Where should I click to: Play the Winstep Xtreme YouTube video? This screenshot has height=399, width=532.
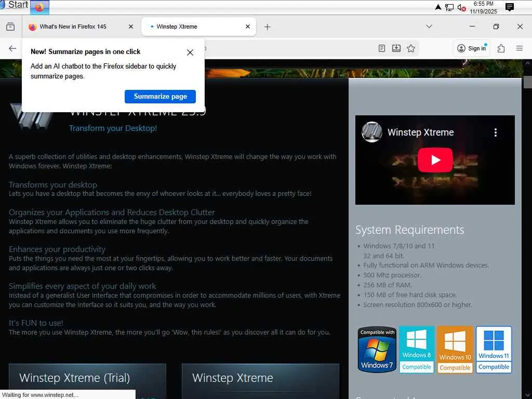coord(435,160)
